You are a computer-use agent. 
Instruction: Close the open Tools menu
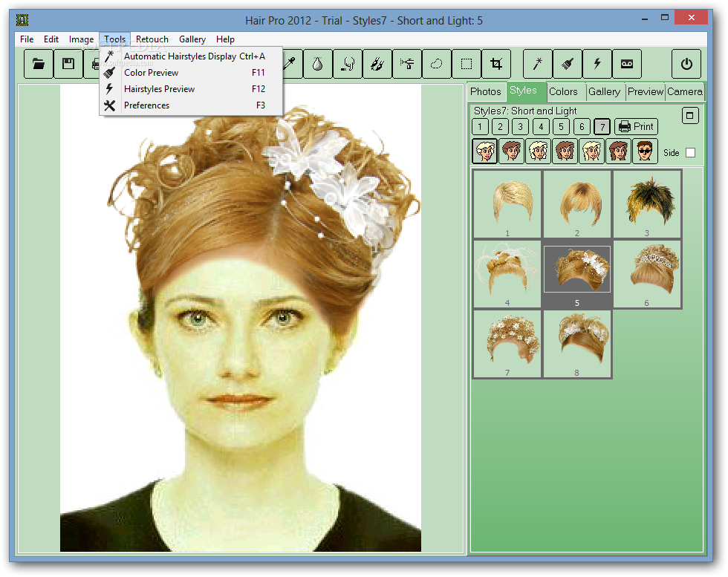114,39
